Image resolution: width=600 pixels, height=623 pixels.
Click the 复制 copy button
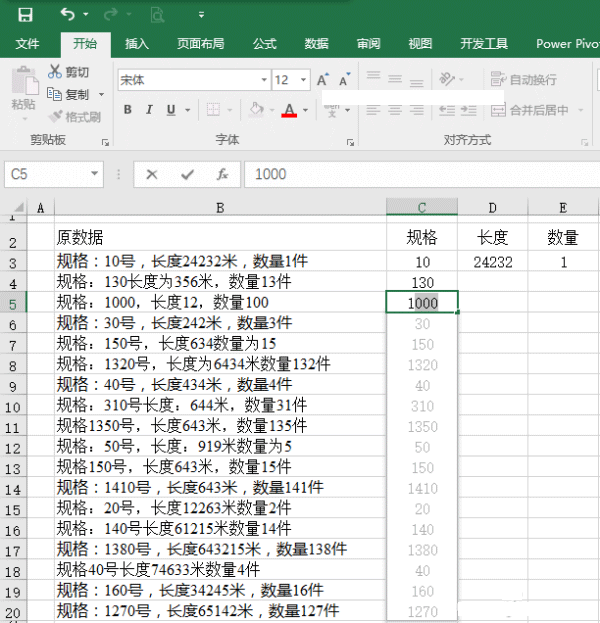[x=68, y=95]
